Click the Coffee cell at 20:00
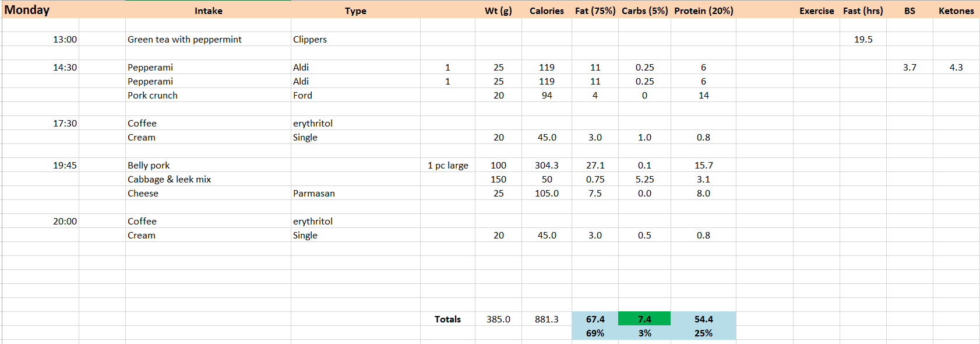Image resolution: width=980 pixels, height=344 pixels. pos(208,221)
